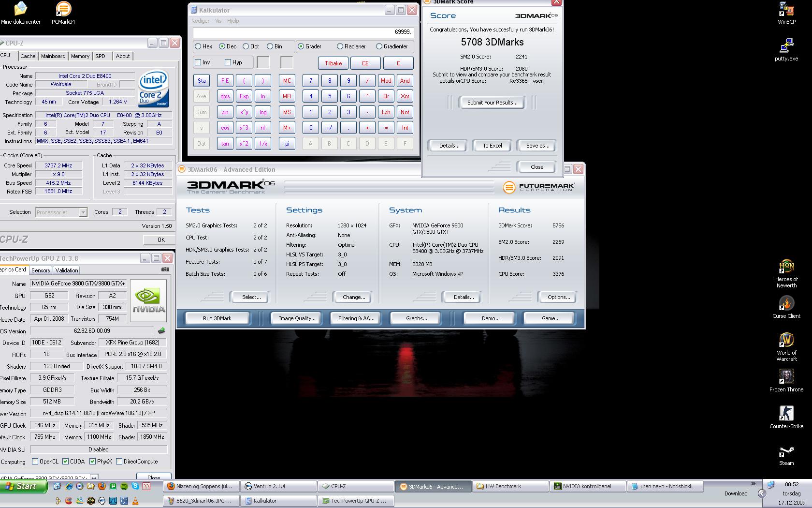Toggle CUDA checkbox in GPU-Z
Viewport: 812px width, 508px height.
[x=65, y=462]
